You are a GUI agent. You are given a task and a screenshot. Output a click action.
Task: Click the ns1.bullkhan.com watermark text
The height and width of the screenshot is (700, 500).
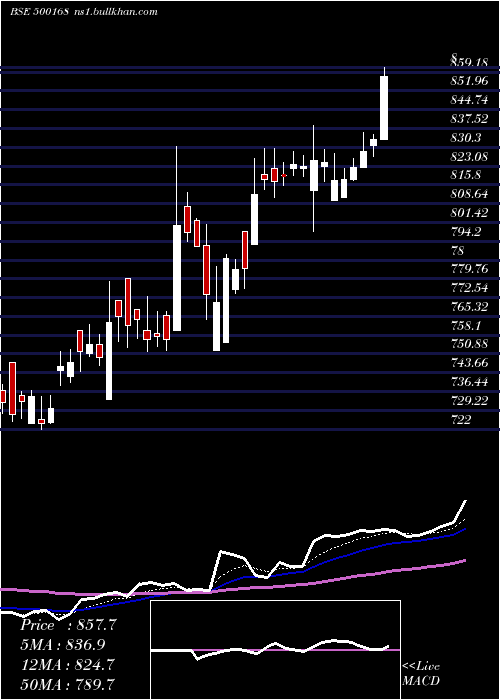tap(115, 12)
